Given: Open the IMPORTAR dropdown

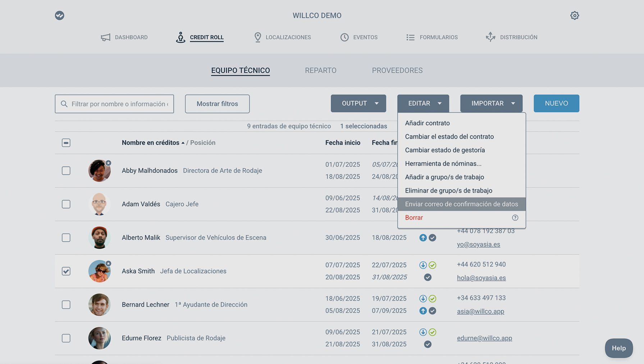Looking at the screenshot, I should [491, 104].
